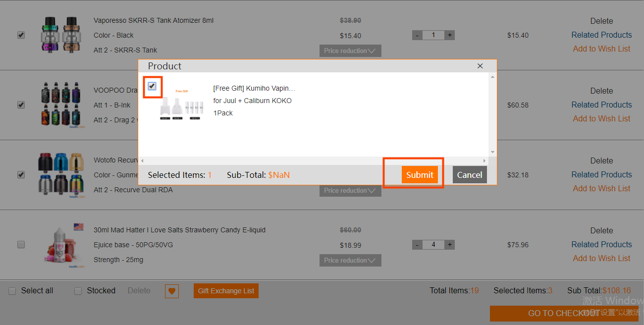This screenshot has height=325, width=644.
Task: Delete the Mad Hatter E-liquid item
Action: [601, 231]
